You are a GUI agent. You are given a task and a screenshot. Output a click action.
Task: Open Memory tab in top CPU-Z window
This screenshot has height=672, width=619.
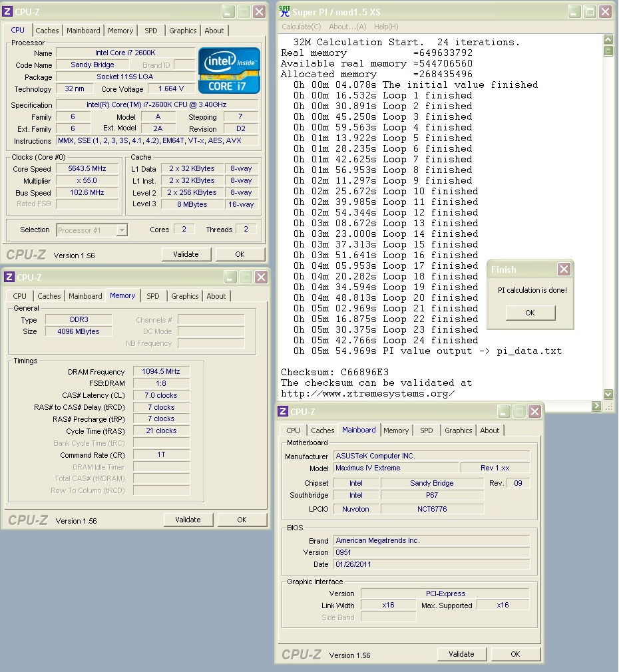click(120, 31)
